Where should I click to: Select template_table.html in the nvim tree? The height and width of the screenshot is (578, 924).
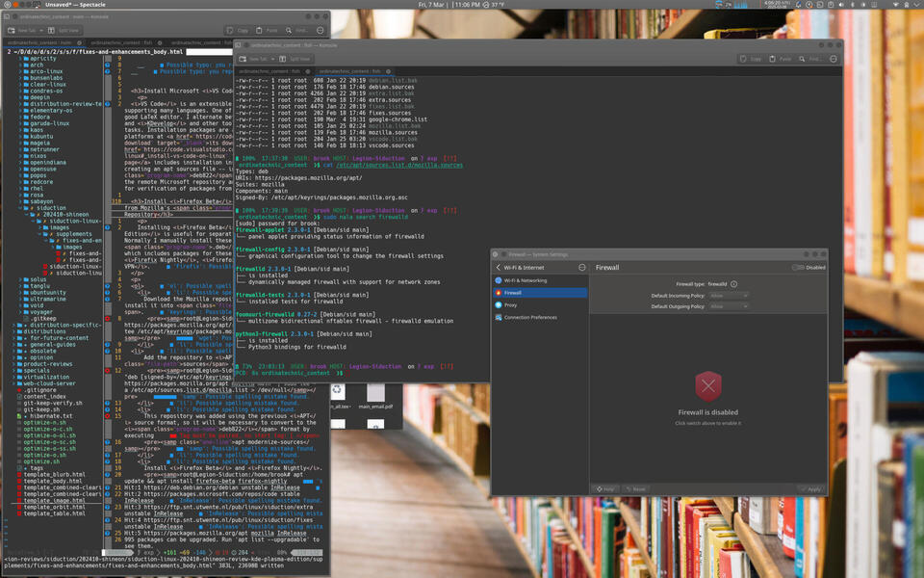(51, 513)
